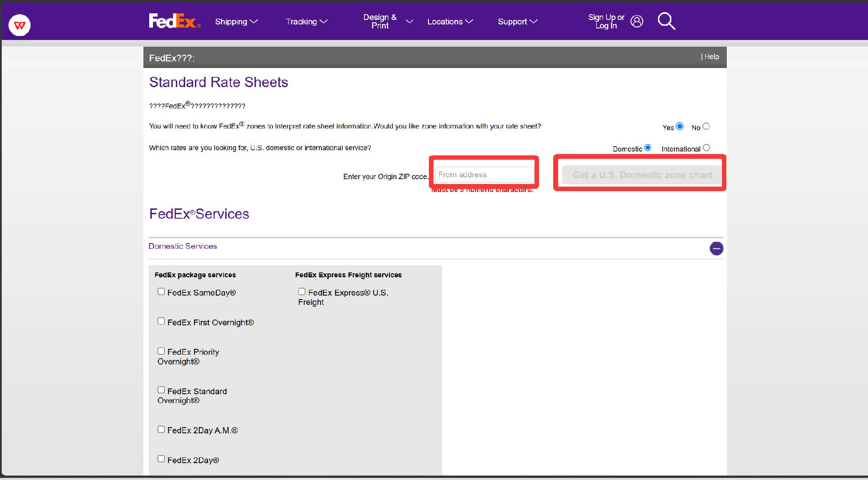Check the FedEx Priority Overnight checkbox
The width and height of the screenshot is (868, 480).
click(x=161, y=351)
